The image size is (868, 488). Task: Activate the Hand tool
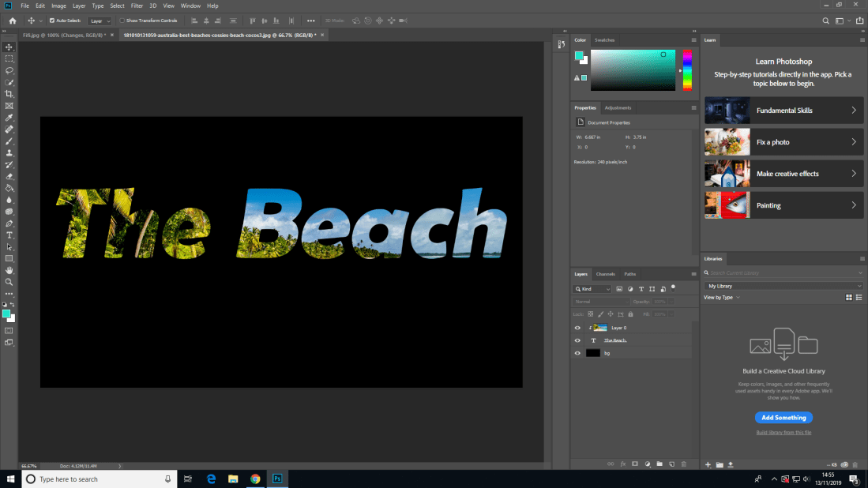[9, 270]
